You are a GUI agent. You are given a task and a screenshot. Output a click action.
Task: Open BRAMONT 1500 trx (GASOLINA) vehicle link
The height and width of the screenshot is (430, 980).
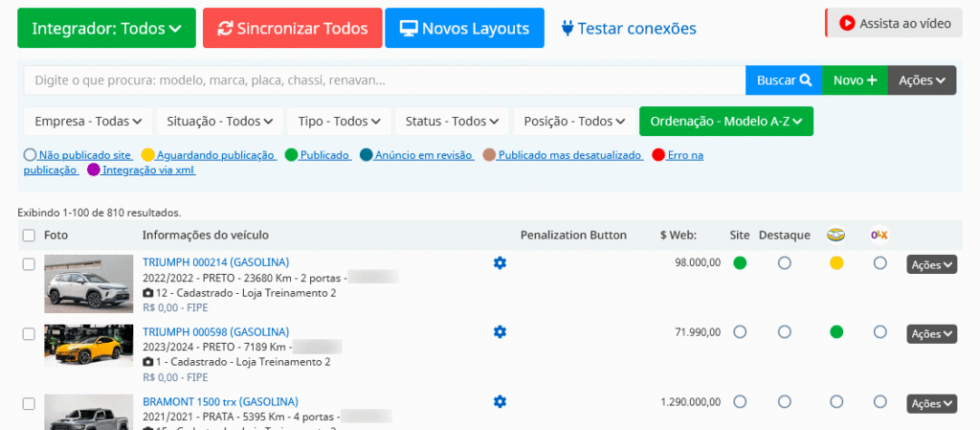(221, 401)
